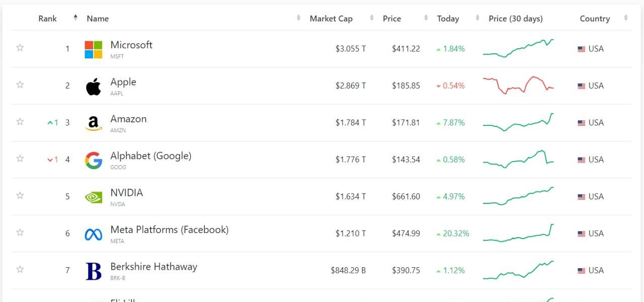This screenshot has width=644, height=302.
Task: Click the Microsoft logo icon
Action: tap(94, 49)
